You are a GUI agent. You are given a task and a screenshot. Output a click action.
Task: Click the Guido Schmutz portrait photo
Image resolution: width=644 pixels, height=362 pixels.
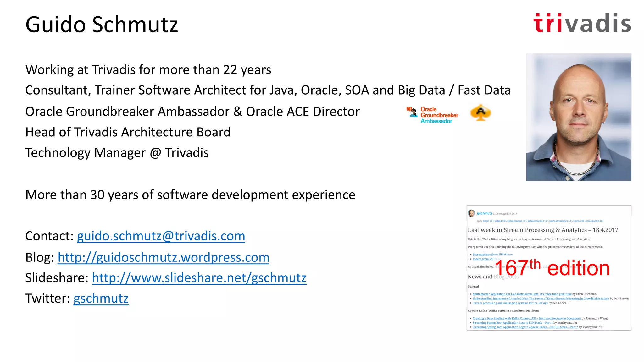point(579,117)
